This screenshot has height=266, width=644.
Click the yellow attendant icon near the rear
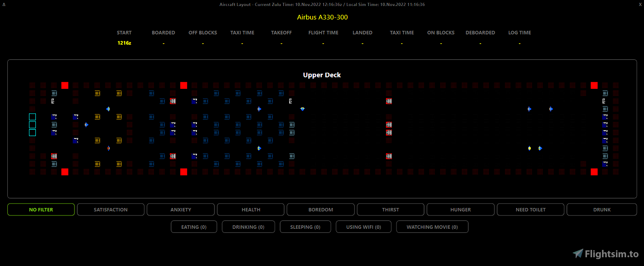tap(529, 148)
